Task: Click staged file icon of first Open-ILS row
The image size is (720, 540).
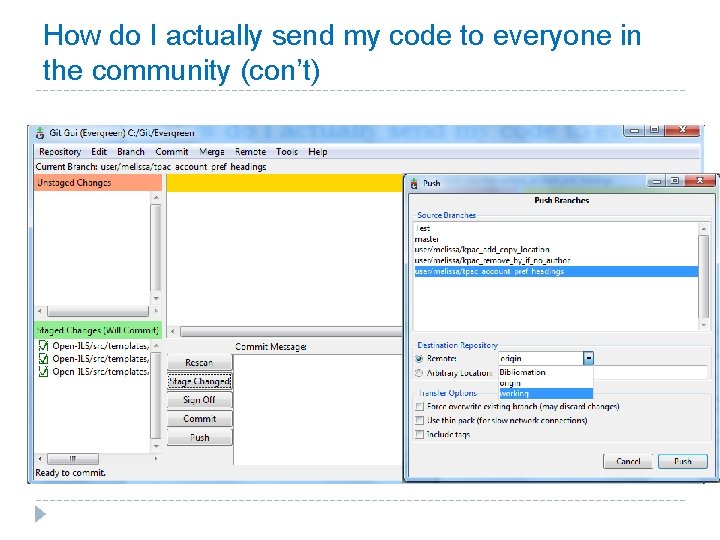Action: (x=44, y=346)
